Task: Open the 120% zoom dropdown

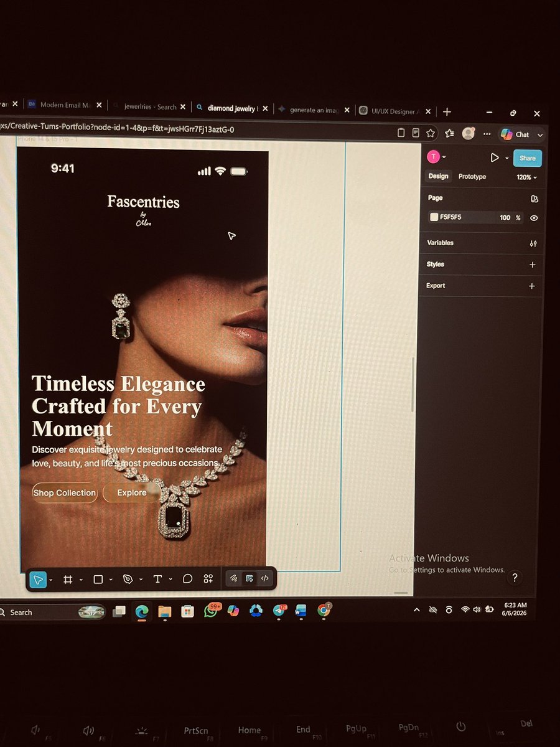Action: click(526, 177)
